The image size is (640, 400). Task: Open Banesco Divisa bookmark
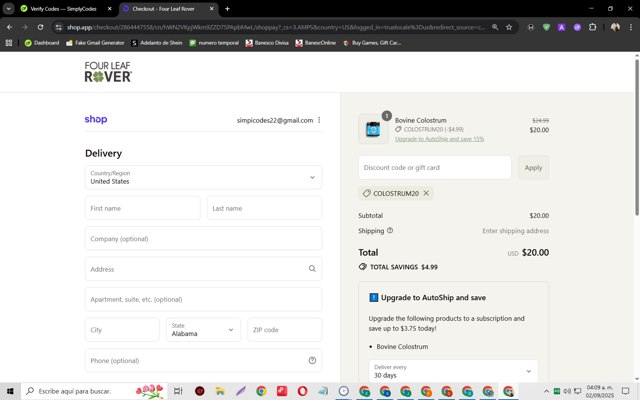coord(267,42)
